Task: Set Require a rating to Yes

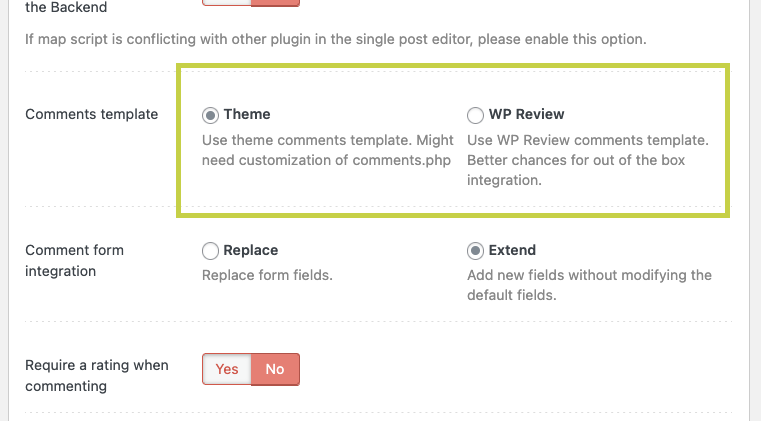Action: point(227,369)
